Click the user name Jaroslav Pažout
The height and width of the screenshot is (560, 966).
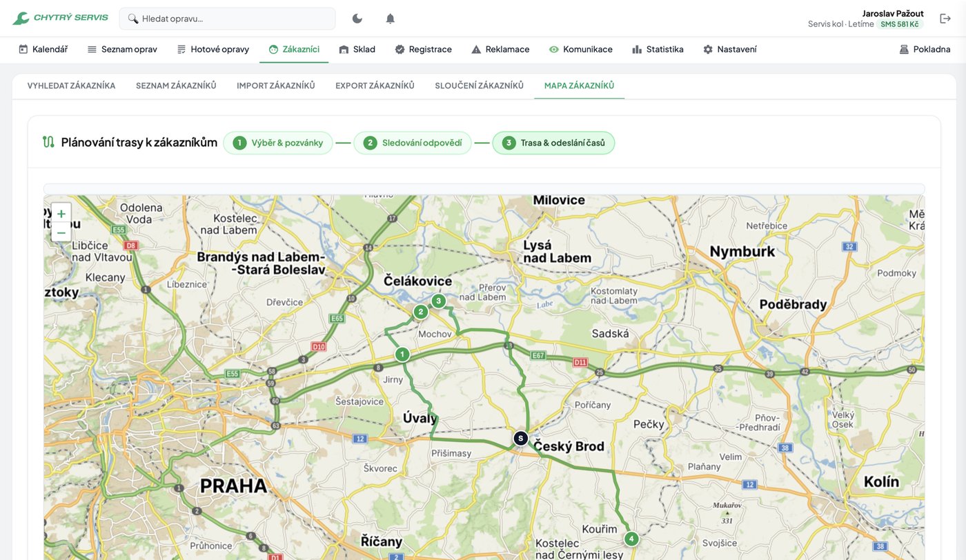893,13
